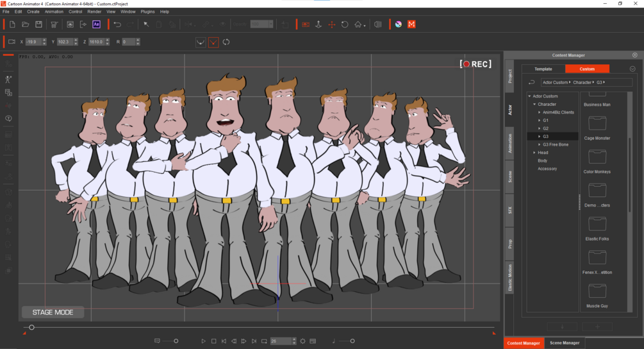644x349 pixels.
Task: Open the Render menu
Action: tap(94, 12)
